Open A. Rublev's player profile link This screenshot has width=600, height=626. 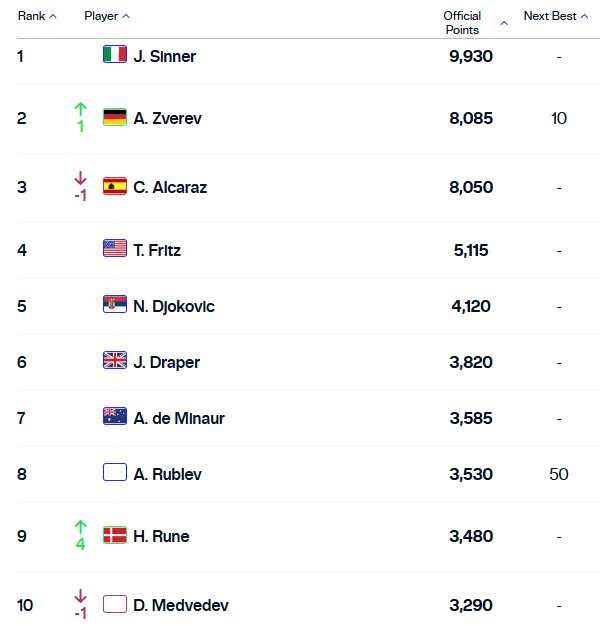pyautogui.click(x=167, y=474)
